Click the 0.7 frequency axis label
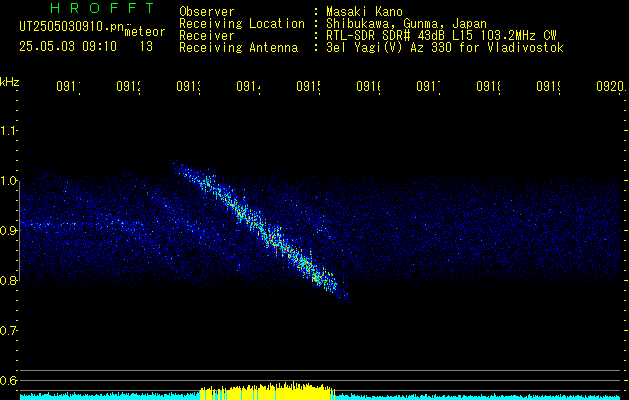Screen dimensions: 629x400 (8, 330)
